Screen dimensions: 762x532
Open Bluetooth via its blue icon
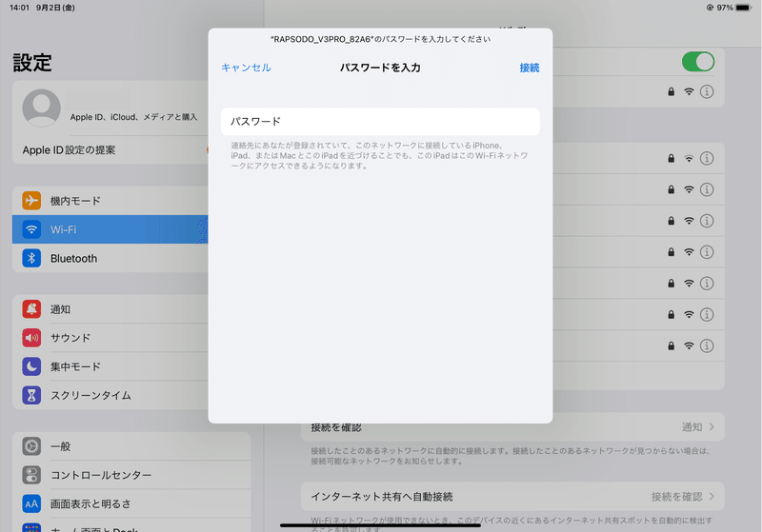tap(31, 258)
